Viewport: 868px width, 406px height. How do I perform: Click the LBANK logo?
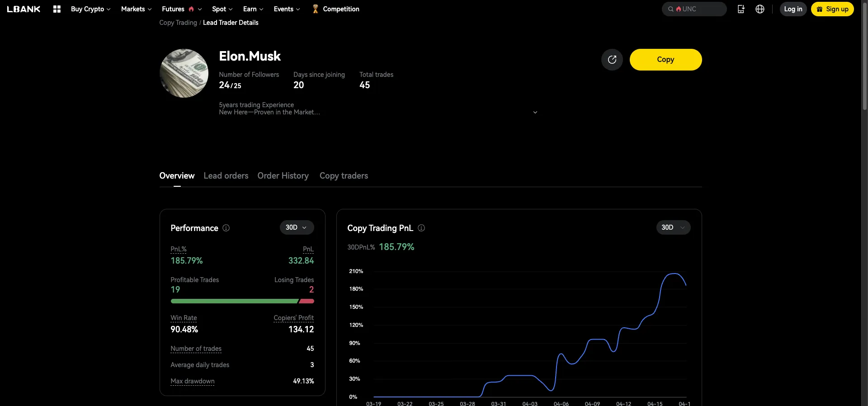point(24,9)
